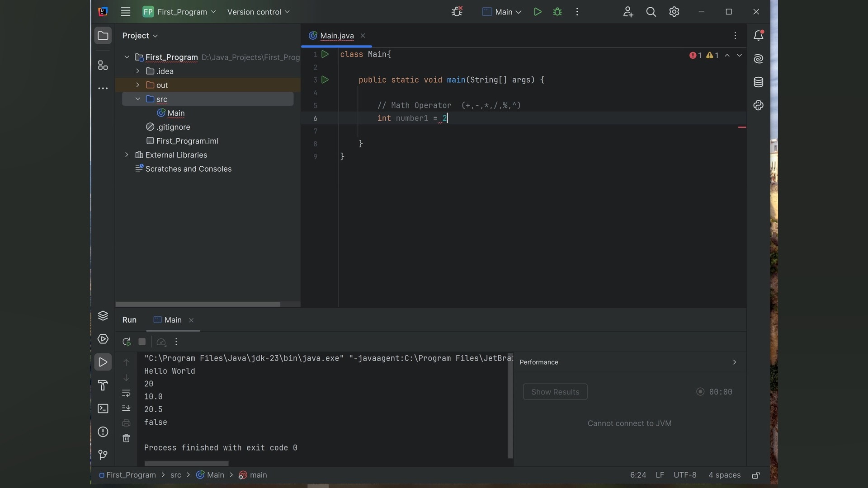Clear the console output using the trash icon
Viewport: 868px width, 488px height.
[x=126, y=438]
